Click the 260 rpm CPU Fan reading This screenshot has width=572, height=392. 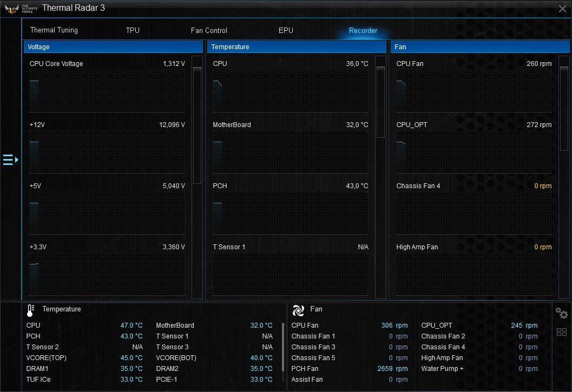(x=539, y=63)
